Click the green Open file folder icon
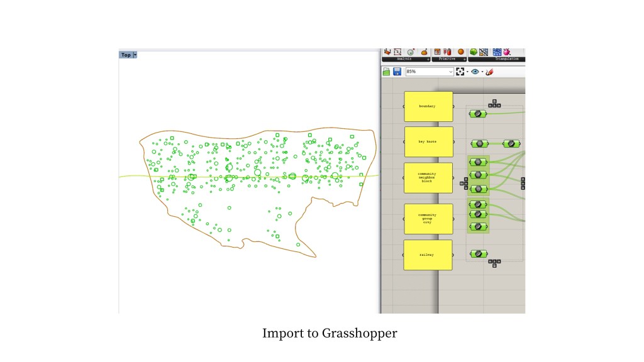Viewport: 644px width, 362px height. 387,72
